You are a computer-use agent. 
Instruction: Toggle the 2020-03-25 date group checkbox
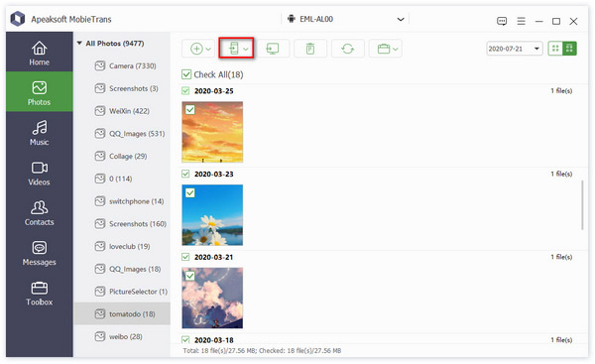click(x=185, y=90)
